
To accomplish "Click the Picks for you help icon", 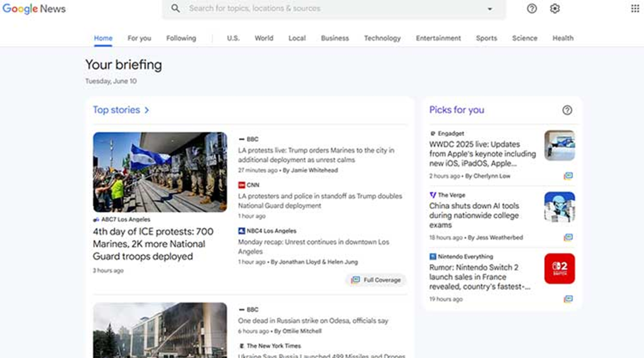I will (567, 110).
